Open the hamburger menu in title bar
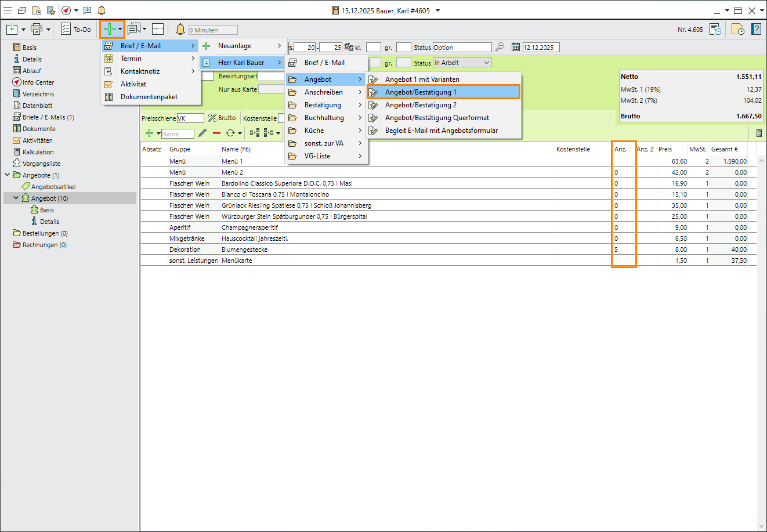 pos(8,10)
